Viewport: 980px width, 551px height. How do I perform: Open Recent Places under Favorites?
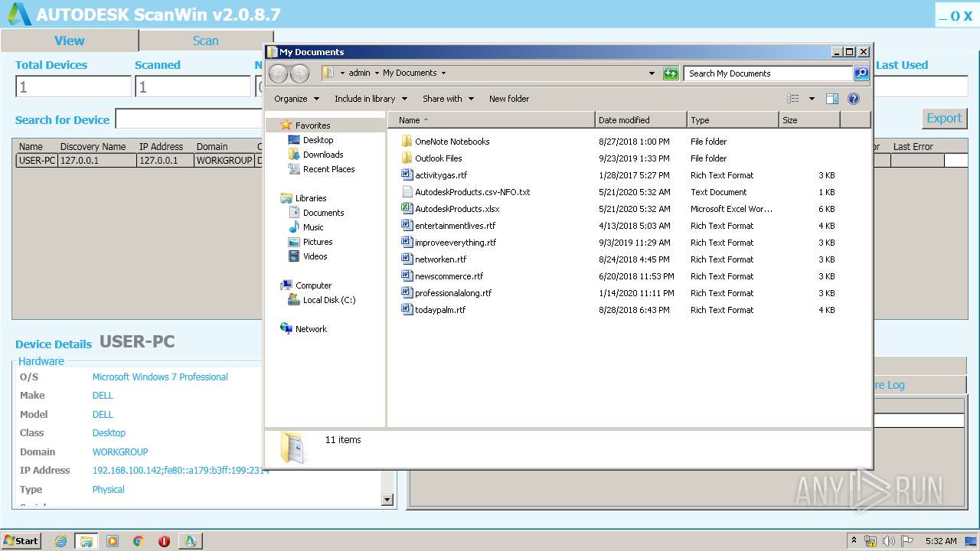(328, 169)
